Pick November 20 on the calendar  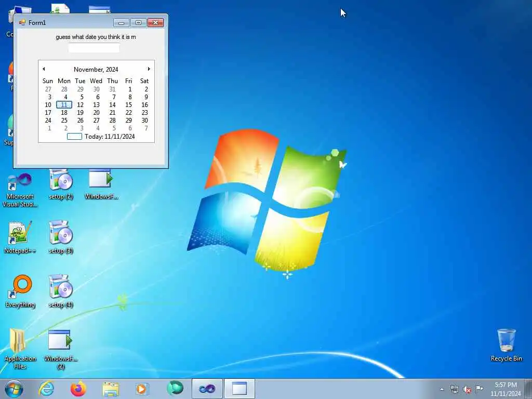click(x=96, y=113)
